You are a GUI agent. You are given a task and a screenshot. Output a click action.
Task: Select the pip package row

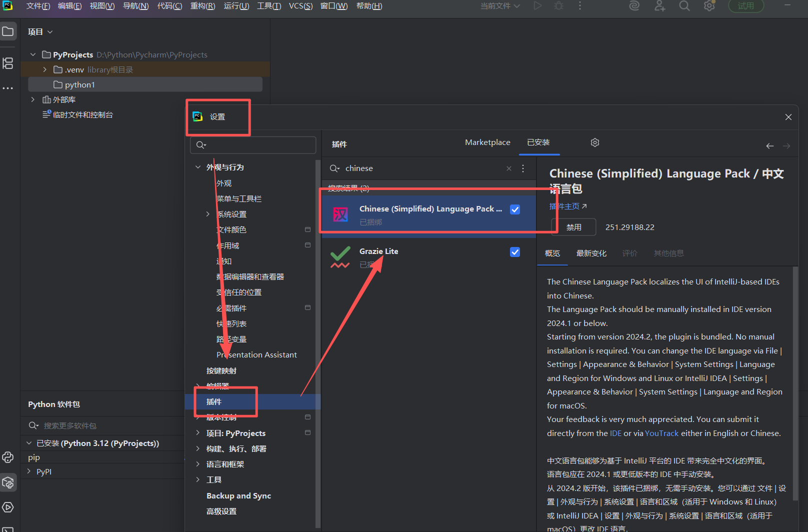[x=102, y=457]
